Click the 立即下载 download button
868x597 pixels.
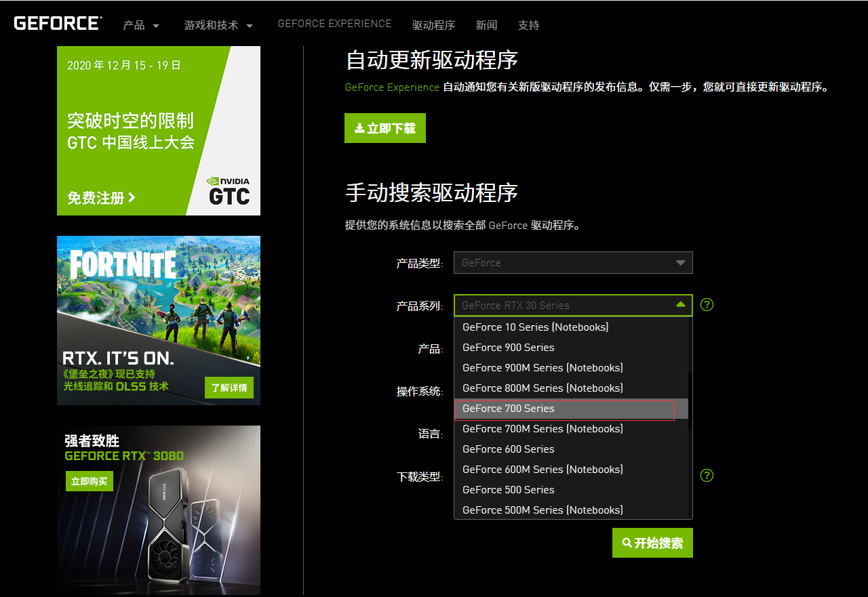coord(384,128)
